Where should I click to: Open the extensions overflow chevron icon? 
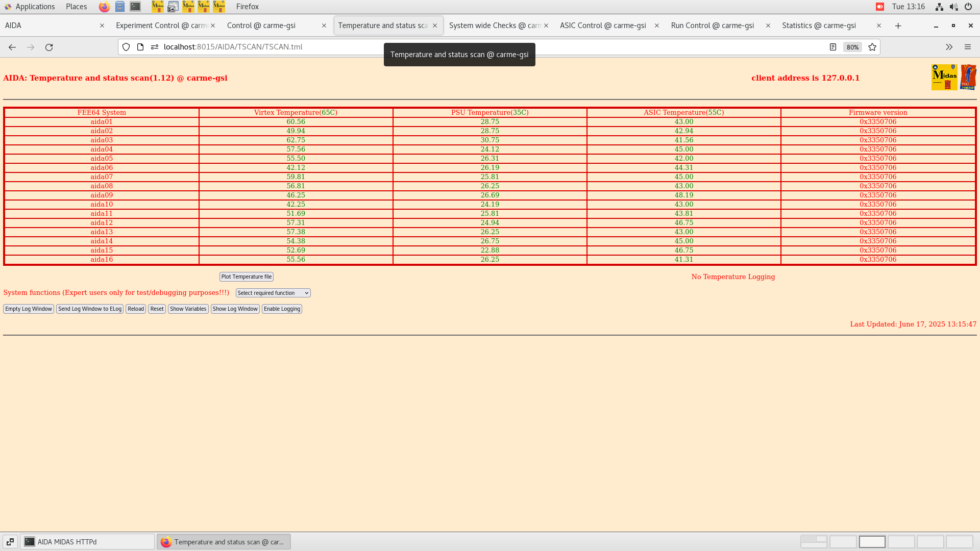coord(949,47)
